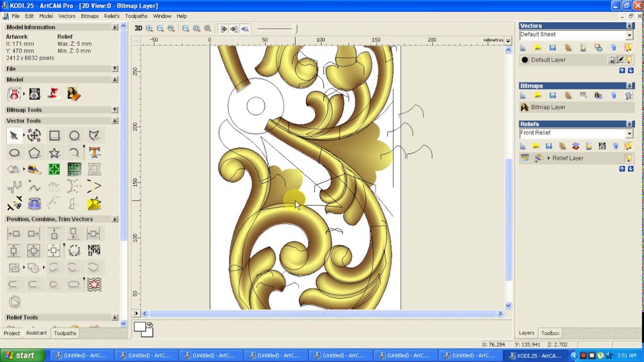Click Relief combine mode icon on Relief Layer

tap(538, 158)
